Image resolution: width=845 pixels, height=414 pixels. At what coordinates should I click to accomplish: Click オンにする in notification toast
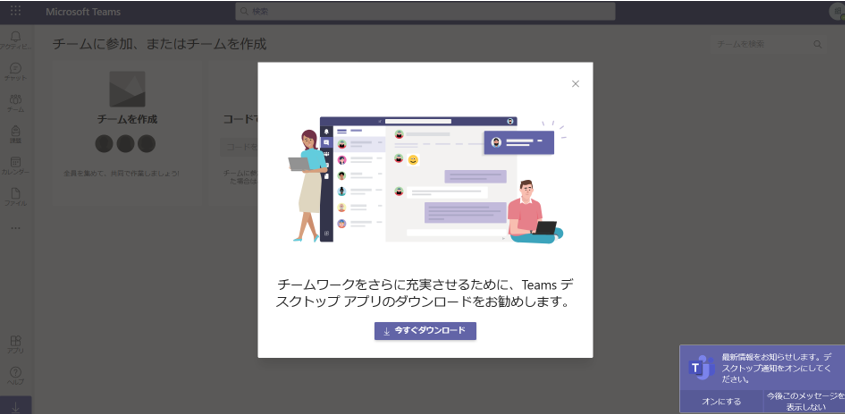pos(721,402)
